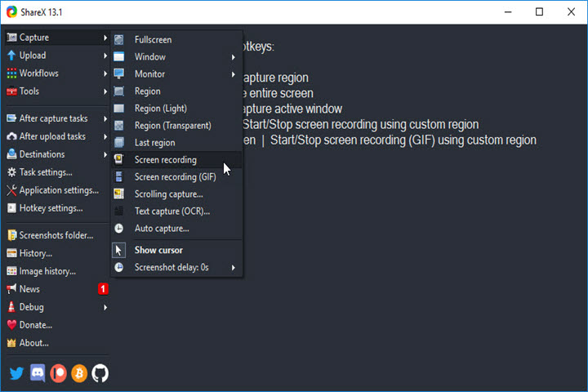Click the Last region icon
Image resolution: width=588 pixels, height=392 pixels.
(119, 143)
